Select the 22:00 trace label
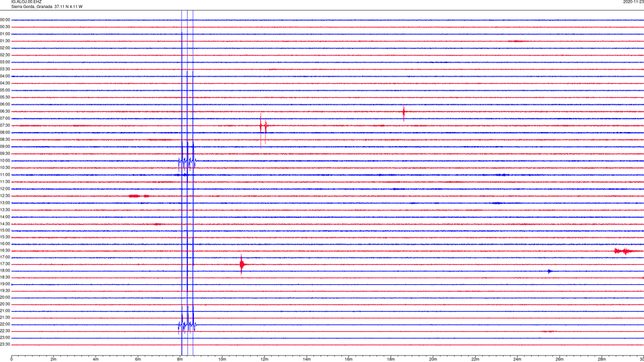 click(5, 324)
